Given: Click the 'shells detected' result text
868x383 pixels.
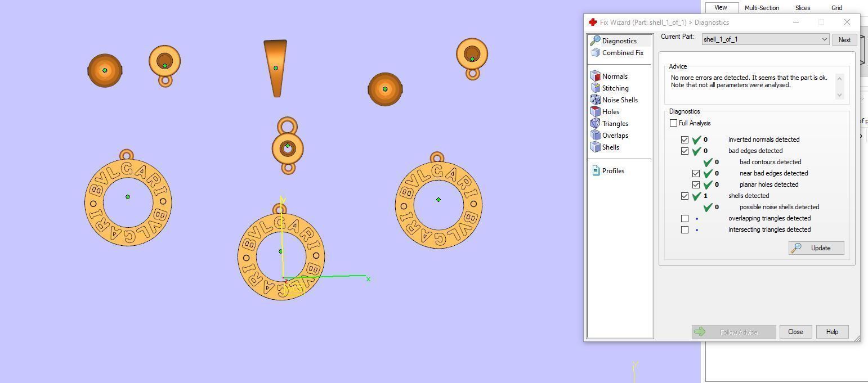Looking at the screenshot, I should point(748,196).
